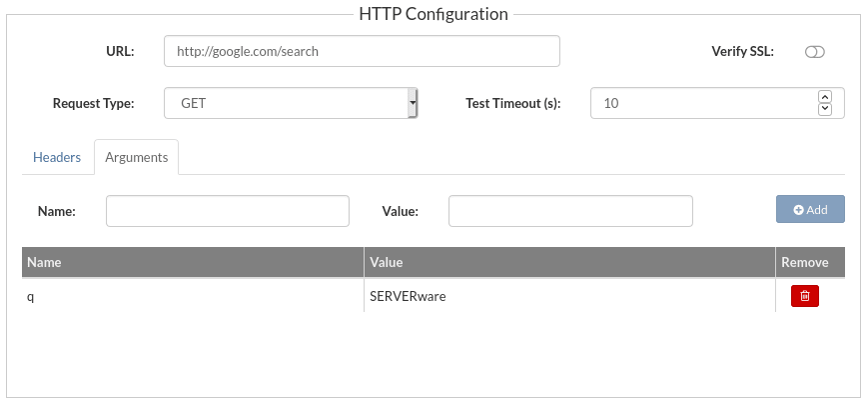Click the Add argument button
This screenshot has height=410, width=868.
click(810, 209)
